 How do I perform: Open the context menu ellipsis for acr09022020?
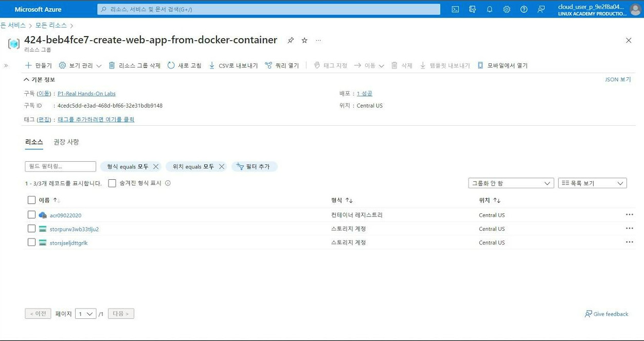pyautogui.click(x=629, y=215)
